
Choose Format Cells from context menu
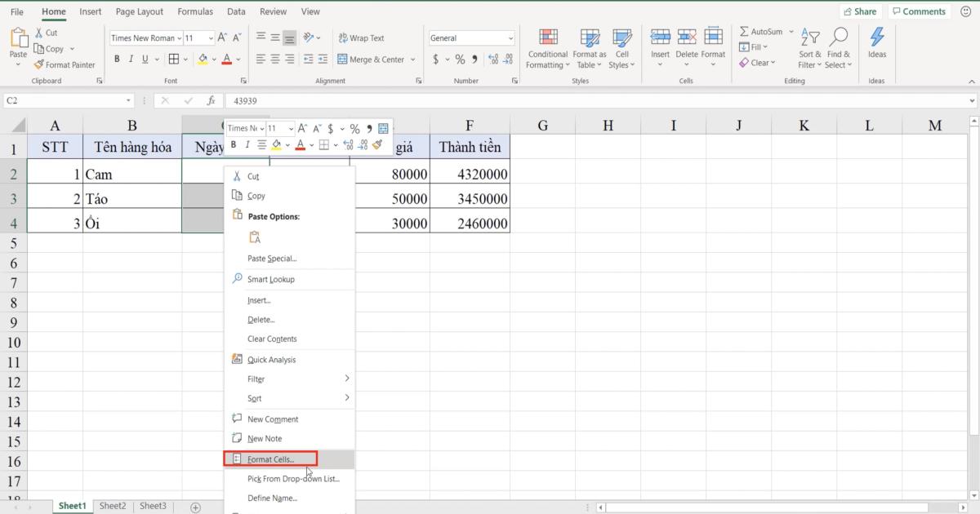[271, 459]
